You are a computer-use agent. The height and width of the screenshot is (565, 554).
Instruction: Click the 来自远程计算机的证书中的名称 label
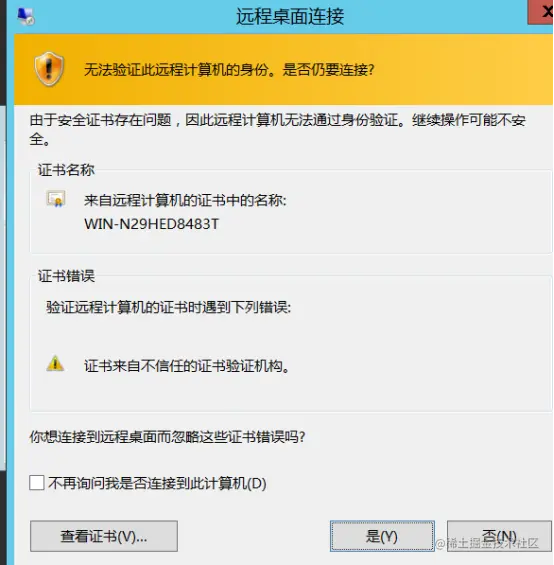185,200
